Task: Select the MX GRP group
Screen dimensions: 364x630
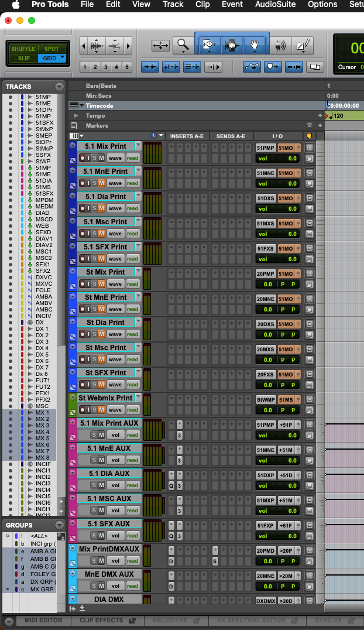Action: pos(42,589)
